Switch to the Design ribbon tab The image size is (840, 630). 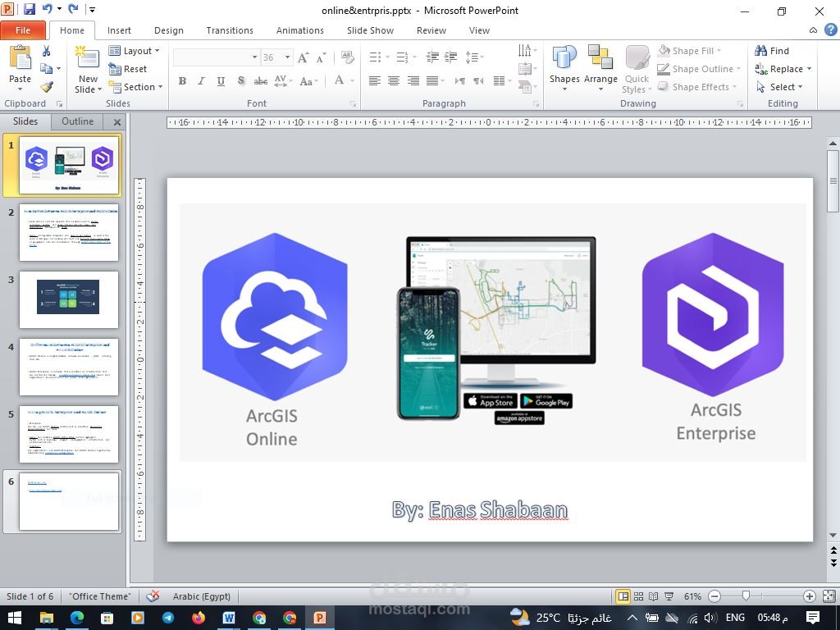(169, 30)
